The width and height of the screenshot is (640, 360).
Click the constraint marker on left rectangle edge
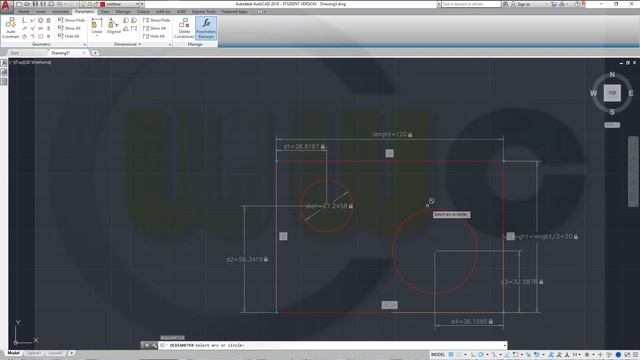283,236
